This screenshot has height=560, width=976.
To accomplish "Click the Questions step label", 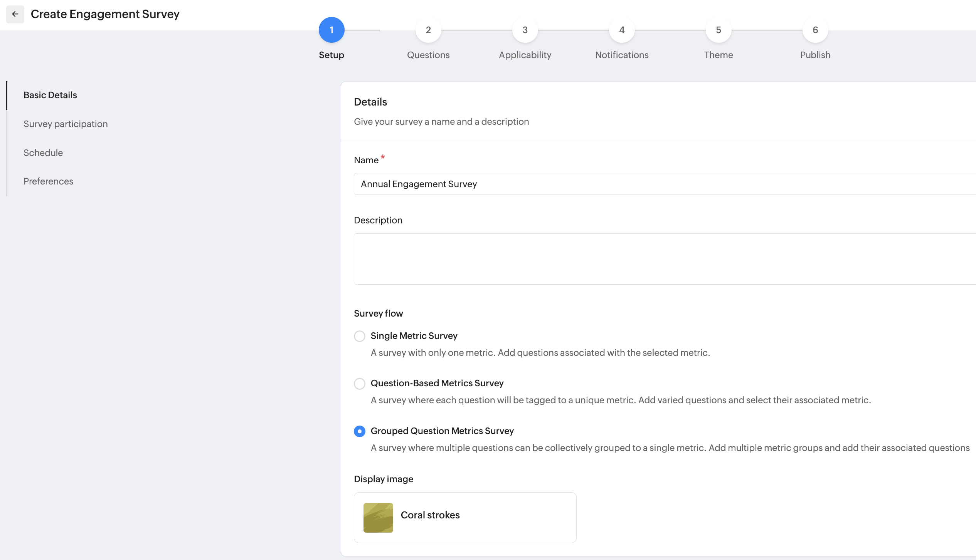I will click(x=428, y=55).
